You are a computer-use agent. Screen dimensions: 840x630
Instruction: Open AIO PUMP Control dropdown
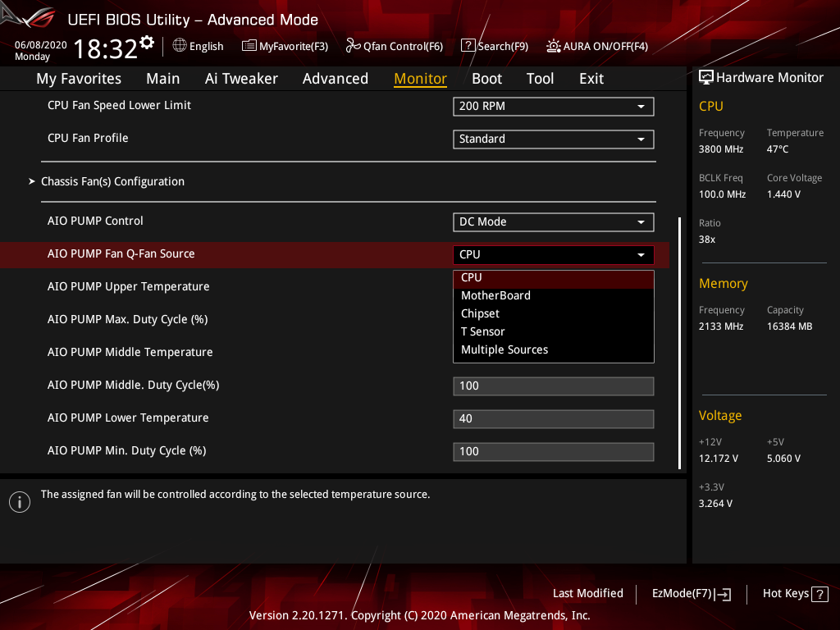tap(554, 221)
